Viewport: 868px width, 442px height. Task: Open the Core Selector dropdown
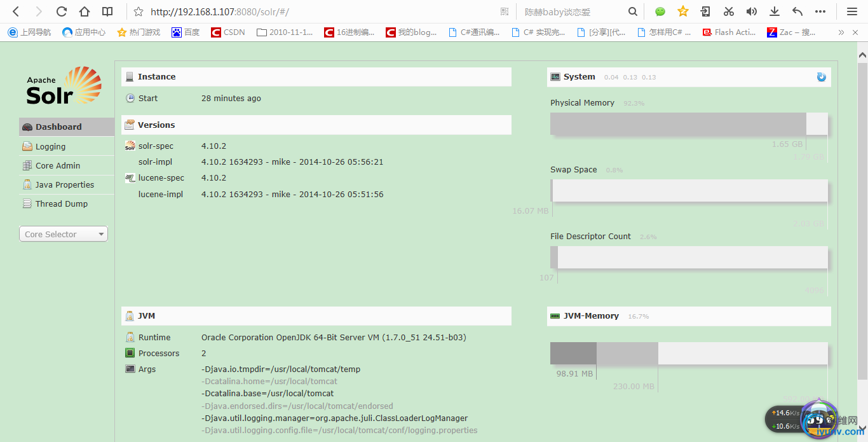(x=64, y=234)
